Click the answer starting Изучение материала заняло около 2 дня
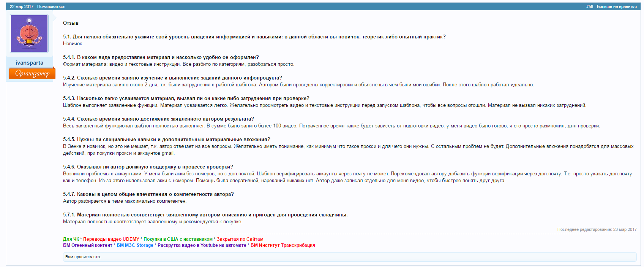This screenshot has width=644, height=267. click(298, 85)
